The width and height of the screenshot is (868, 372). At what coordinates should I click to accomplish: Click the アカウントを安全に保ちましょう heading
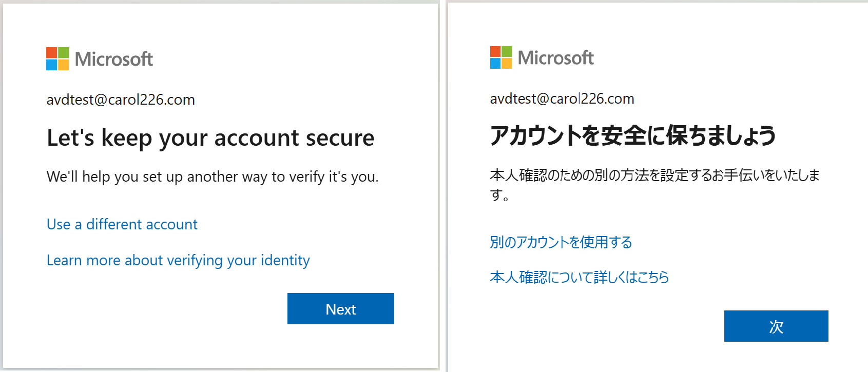(632, 135)
